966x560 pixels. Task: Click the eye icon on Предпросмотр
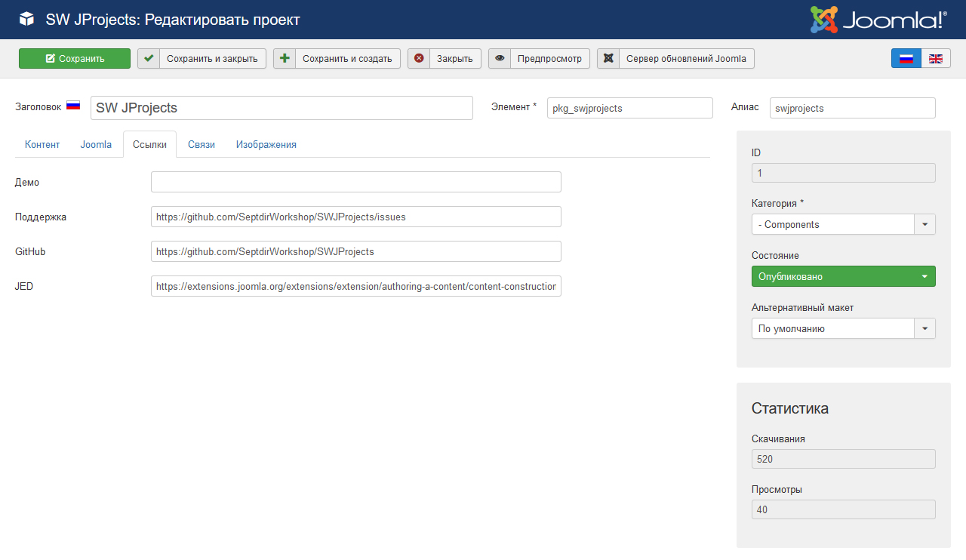pyautogui.click(x=500, y=59)
